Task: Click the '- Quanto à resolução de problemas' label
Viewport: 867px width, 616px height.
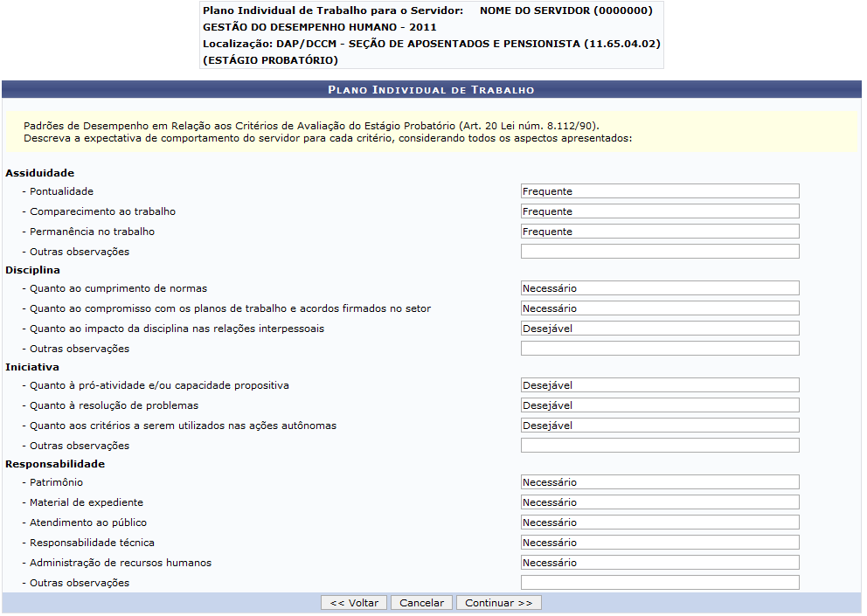Action: pyautogui.click(x=110, y=406)
